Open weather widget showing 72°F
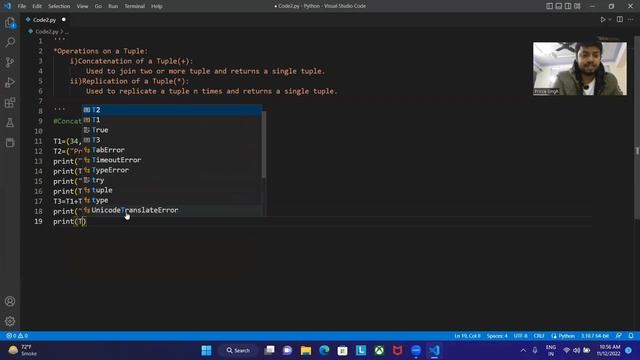Viewport: 640px width, 360px height. coord(23,350)
